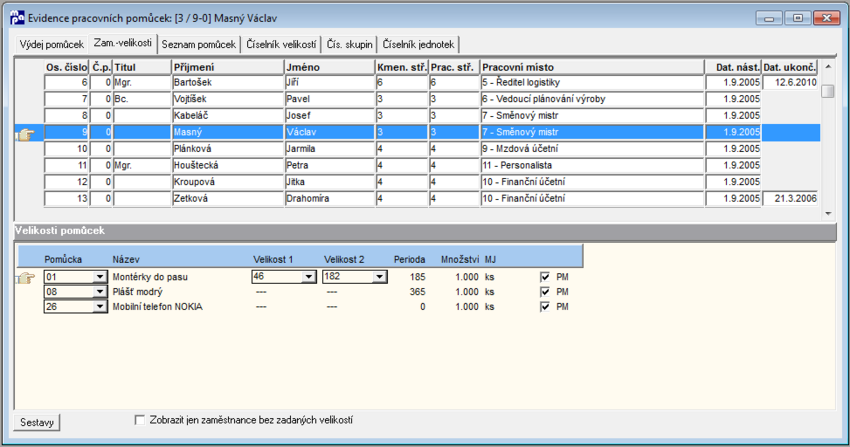Expand the Pomůcka dropdown showing 08
Image resolution: width=850 pixels, height=447 pixels.
100,292
